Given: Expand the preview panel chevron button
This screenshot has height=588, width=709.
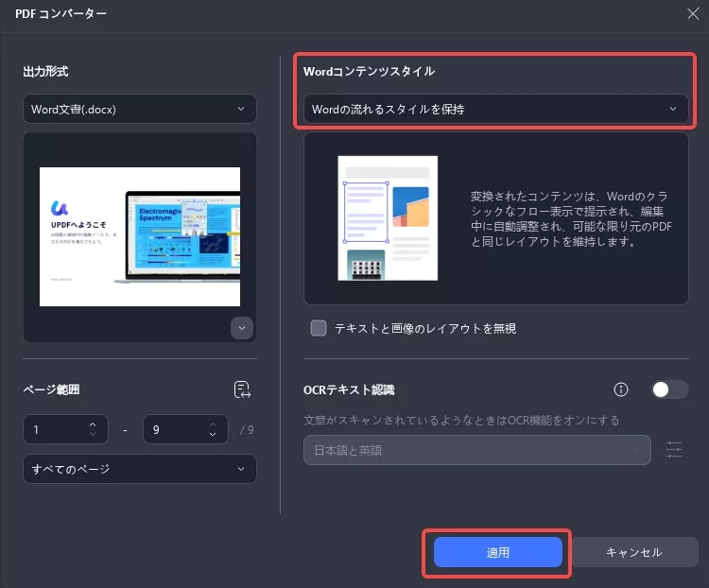Looking at the screenshot, I should tap(242, 328).
